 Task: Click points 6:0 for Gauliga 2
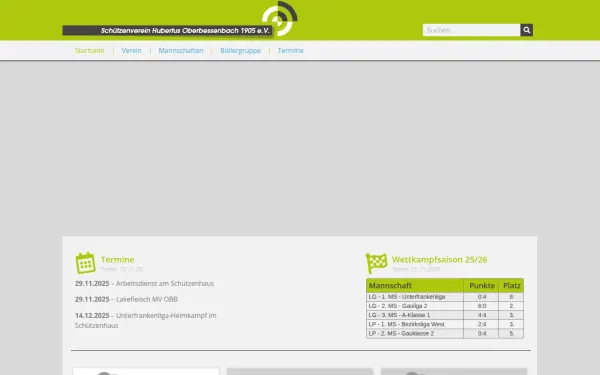(x=482, y=306)
